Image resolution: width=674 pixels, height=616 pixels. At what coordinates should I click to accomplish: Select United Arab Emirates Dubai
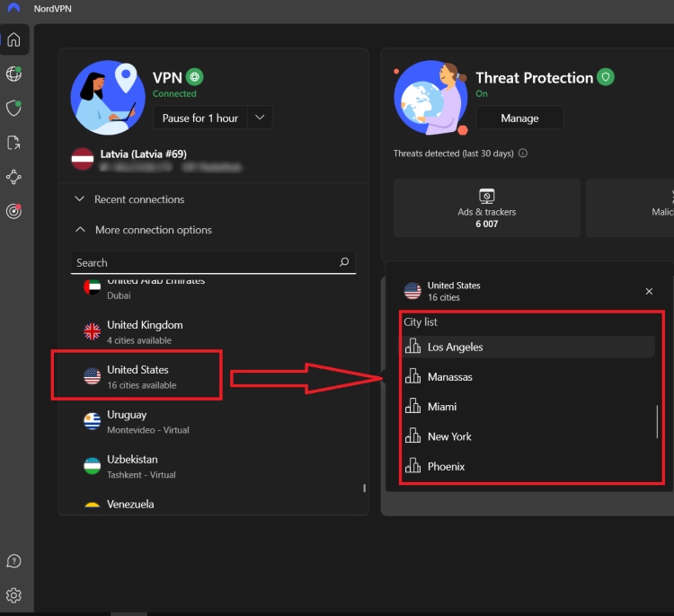click(213, 287)
